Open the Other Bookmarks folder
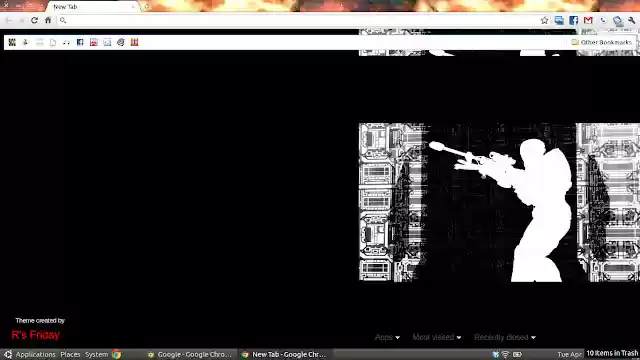 [x=602, y=42]
